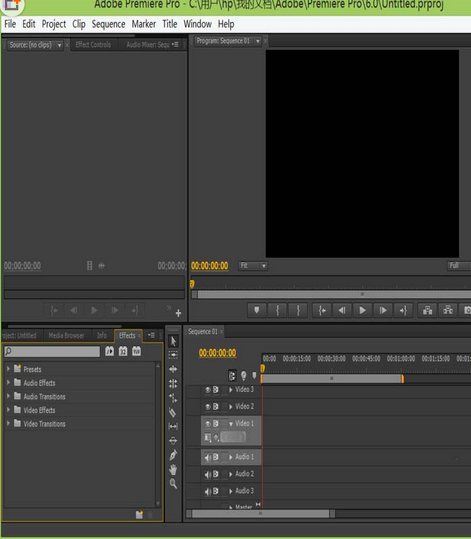Image resolution: width=471 pixels, height=539 pixels.
Task: Toggle 32-bit Color effects filter
Action: [x=123, y=351]
